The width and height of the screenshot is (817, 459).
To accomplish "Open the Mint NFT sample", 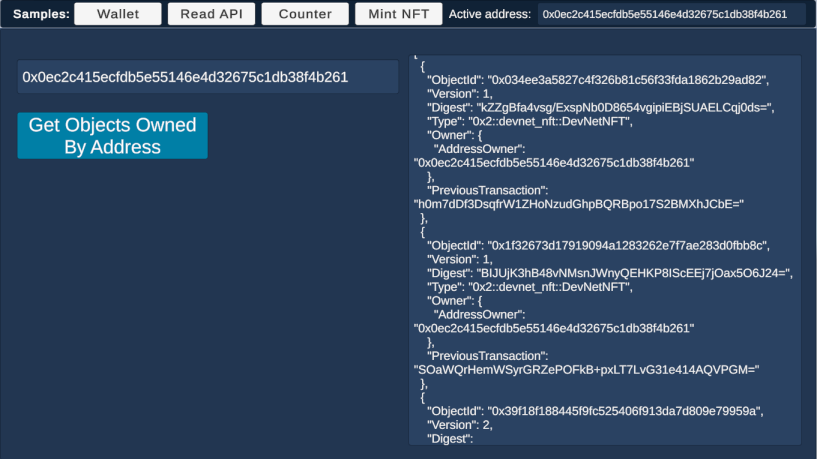I will click(x=398, y=14).
